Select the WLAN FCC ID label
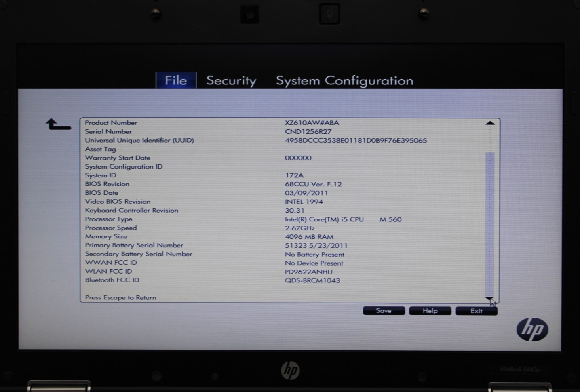 coord(108,272)
